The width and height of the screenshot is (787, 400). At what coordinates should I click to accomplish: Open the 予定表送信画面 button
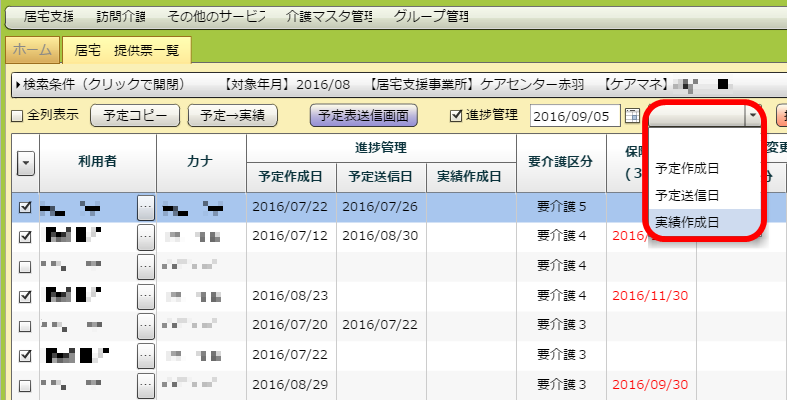point(363,116)
